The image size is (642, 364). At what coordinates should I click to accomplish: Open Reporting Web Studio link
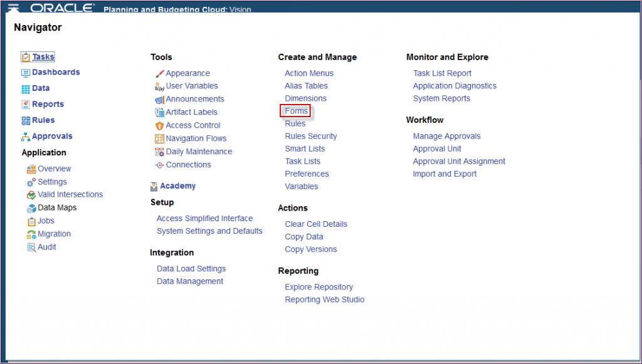coord(325,299)
